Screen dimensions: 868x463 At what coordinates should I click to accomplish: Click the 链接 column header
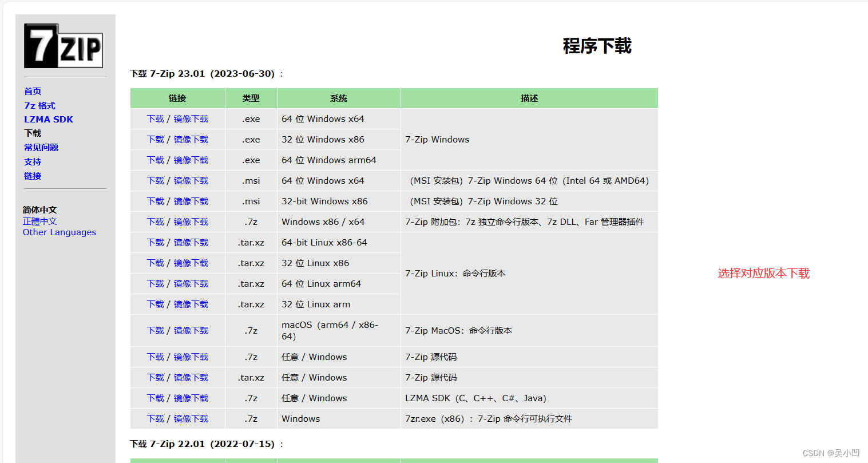tap(177, 98)
